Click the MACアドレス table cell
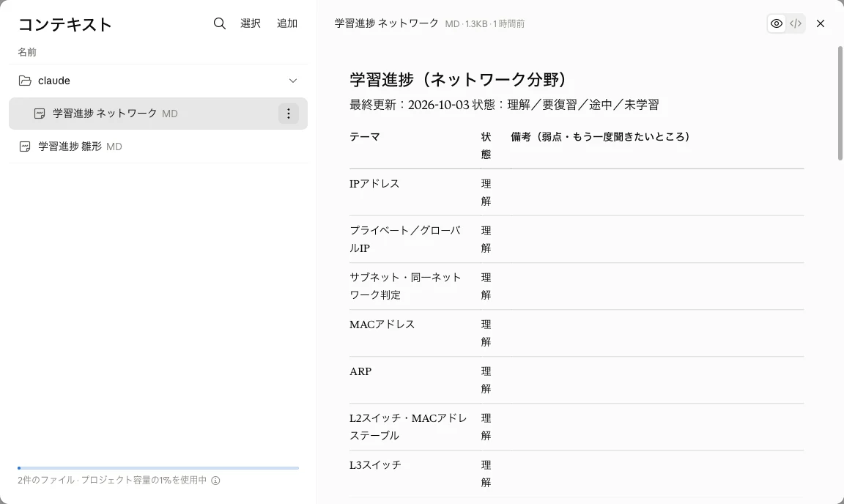Image resolution: width=844 pixels, height=504 pixels. tap(382, 324)
